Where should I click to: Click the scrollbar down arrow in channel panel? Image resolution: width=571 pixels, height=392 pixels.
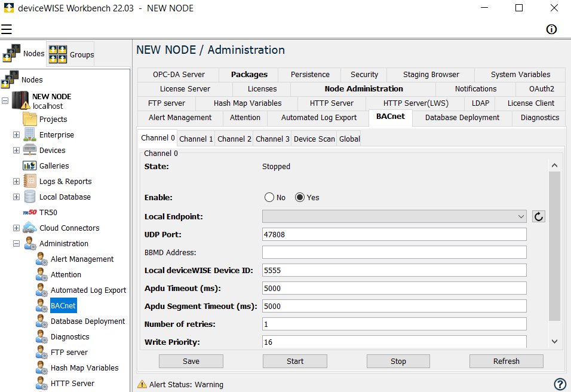click(555, 341)
